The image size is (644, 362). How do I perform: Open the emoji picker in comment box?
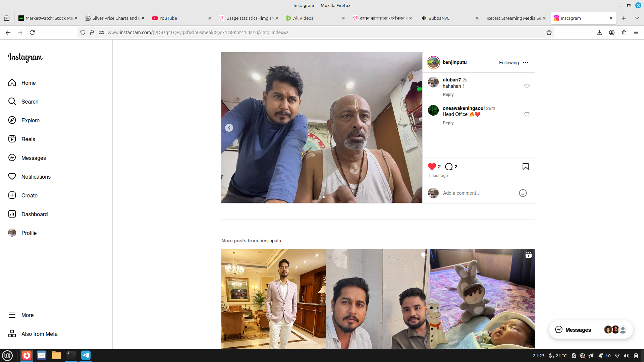[523, 193]
